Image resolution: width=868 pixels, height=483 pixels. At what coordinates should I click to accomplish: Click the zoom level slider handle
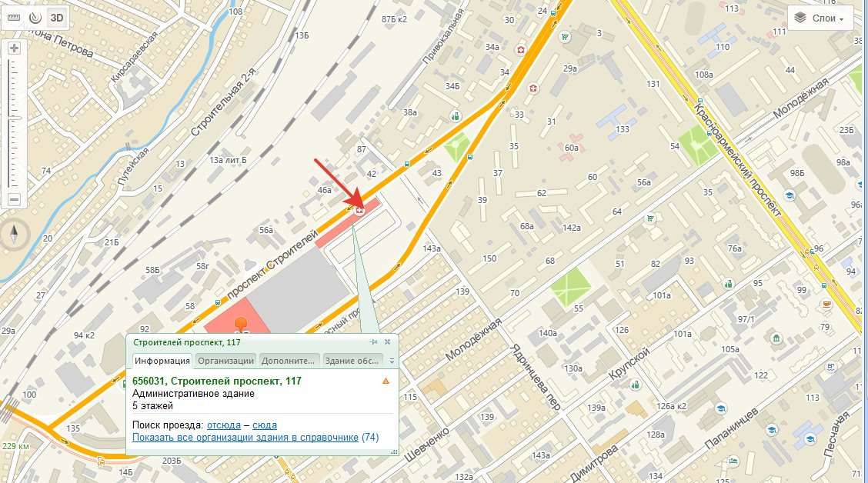click(x=15, y=118)
